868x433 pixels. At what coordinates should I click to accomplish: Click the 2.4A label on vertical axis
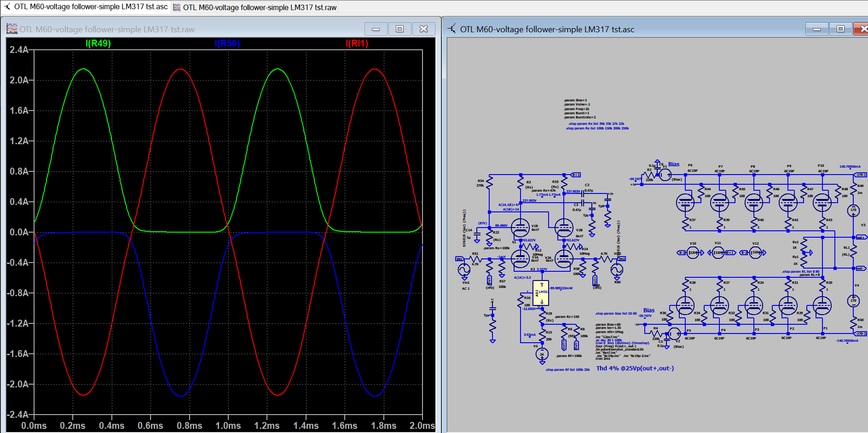19,50
